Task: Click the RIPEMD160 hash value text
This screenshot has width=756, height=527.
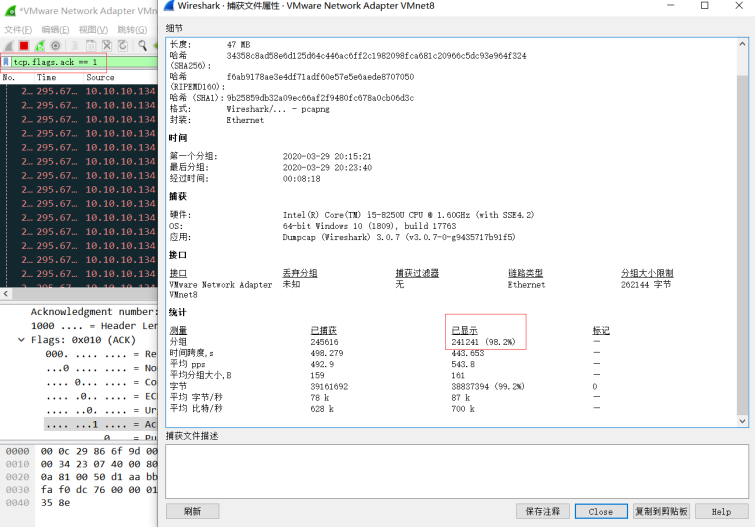Action: click(320, 77)
